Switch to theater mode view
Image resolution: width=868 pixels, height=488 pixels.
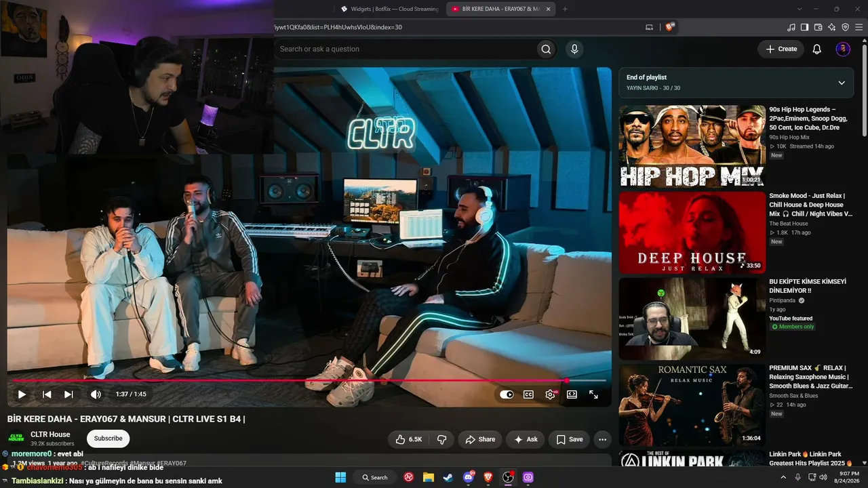point(572,394)
